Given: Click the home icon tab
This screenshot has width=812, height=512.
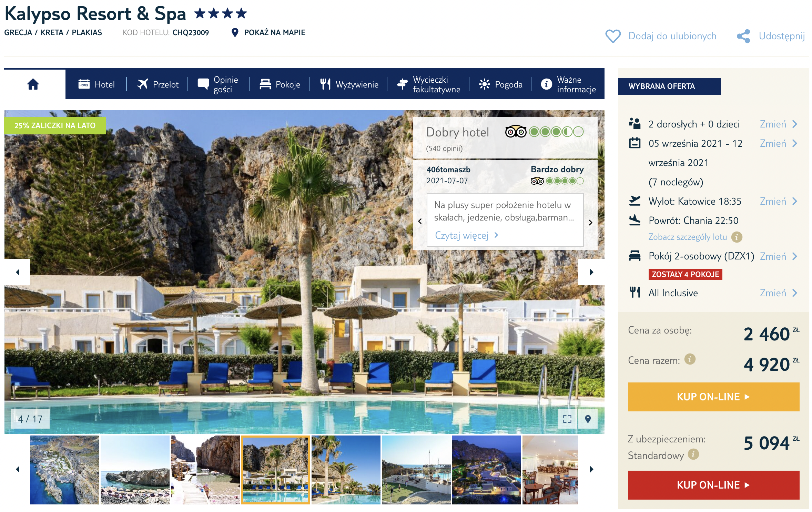Looking at the screenshot, I should point(33,84).
